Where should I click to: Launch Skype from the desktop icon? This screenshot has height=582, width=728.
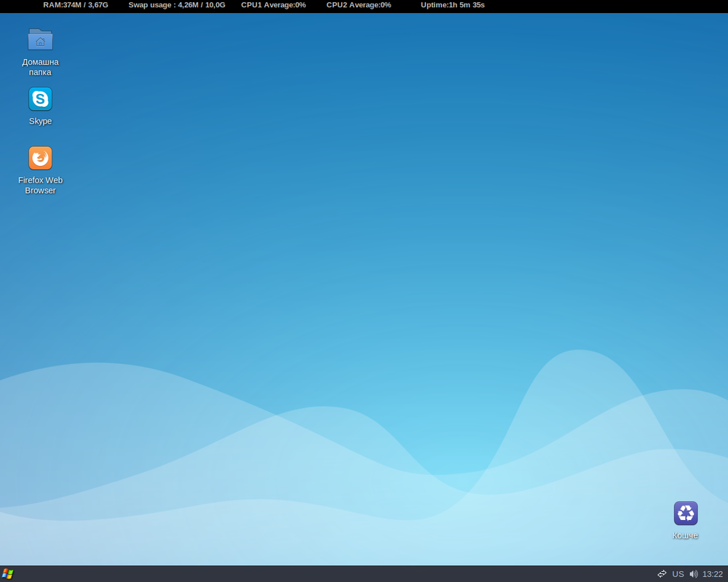coord(40,99)
